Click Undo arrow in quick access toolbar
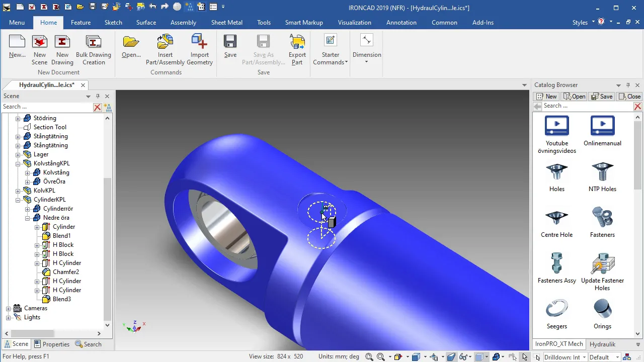 pos(153,7)
